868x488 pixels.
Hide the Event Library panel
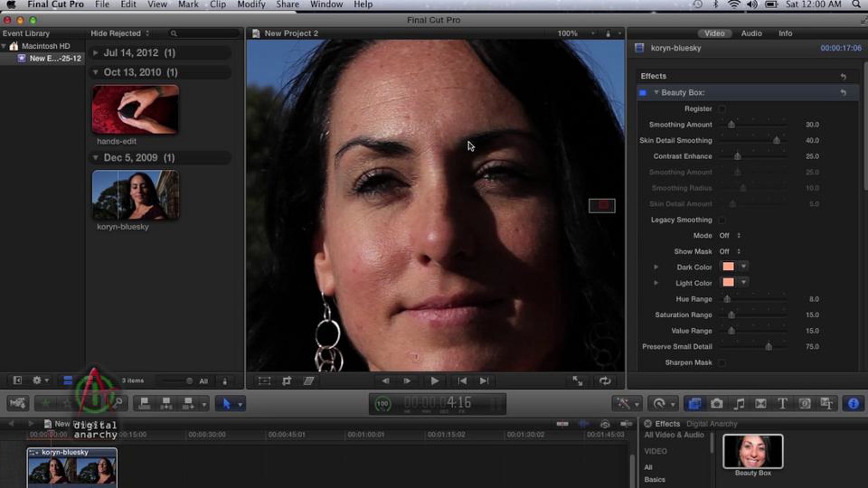(x=17, y=380)
